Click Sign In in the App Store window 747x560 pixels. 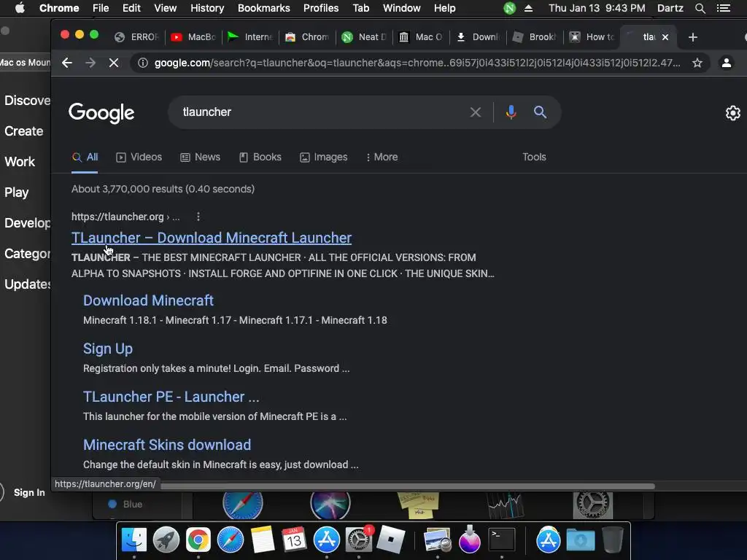coord(29,492)
